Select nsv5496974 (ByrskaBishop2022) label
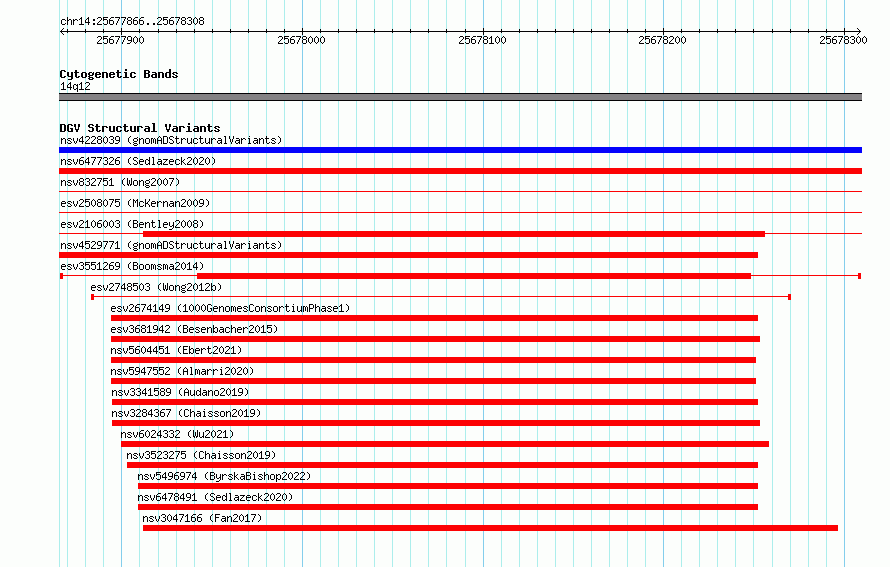Screen dimensions: 890x567 224,476
